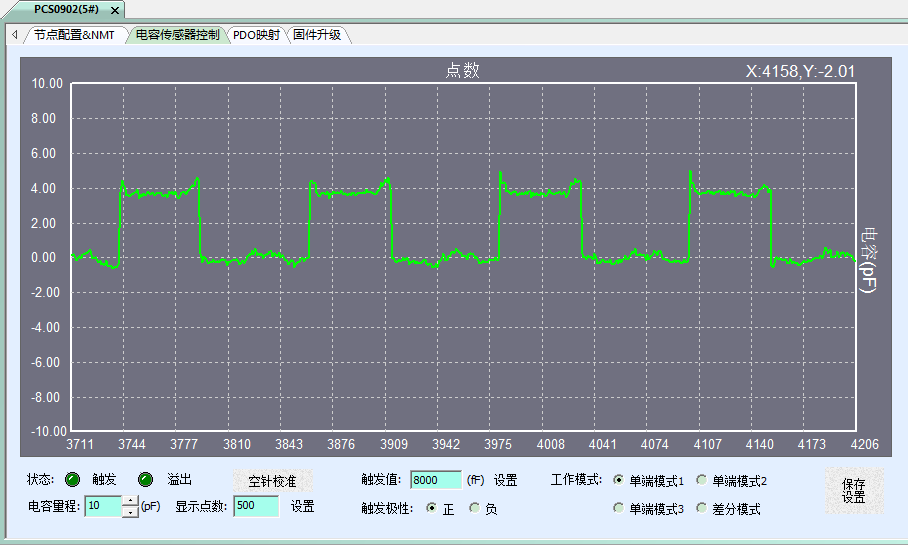
Task: Click the -10.00 y-axis label
Action: [49, 431]
